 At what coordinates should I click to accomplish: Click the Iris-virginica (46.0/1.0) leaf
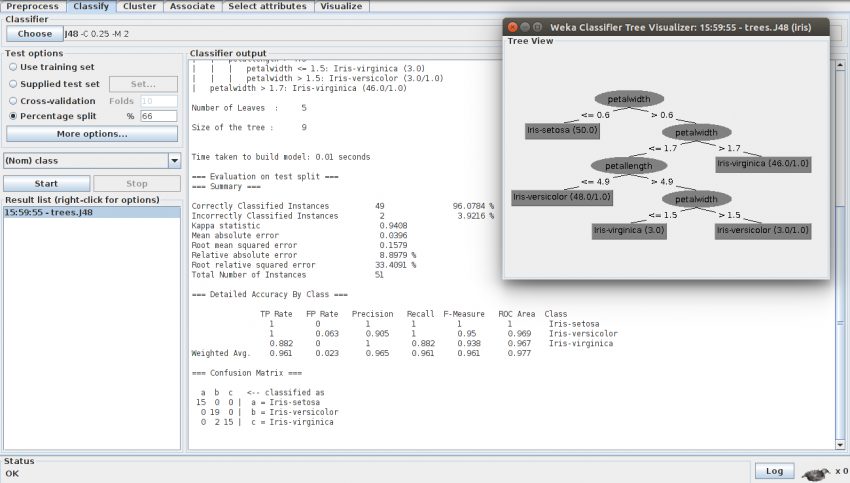(x=763, y=164)
